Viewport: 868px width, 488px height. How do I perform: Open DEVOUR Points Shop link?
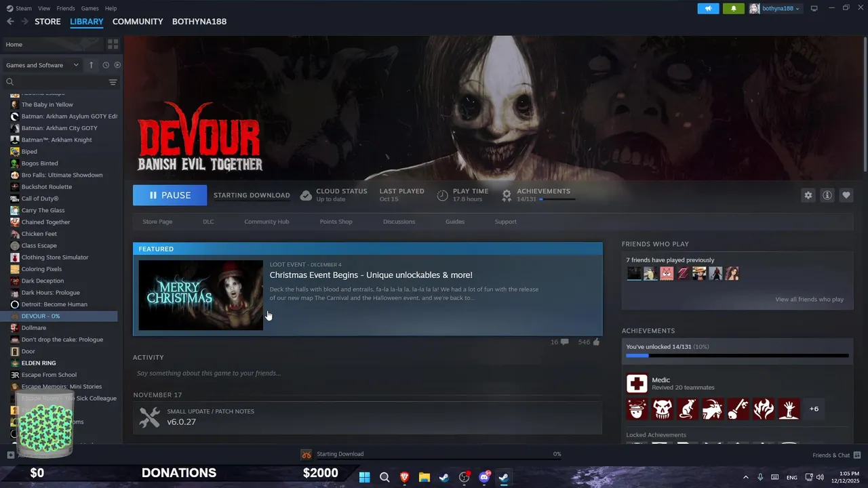click(336, 222)
